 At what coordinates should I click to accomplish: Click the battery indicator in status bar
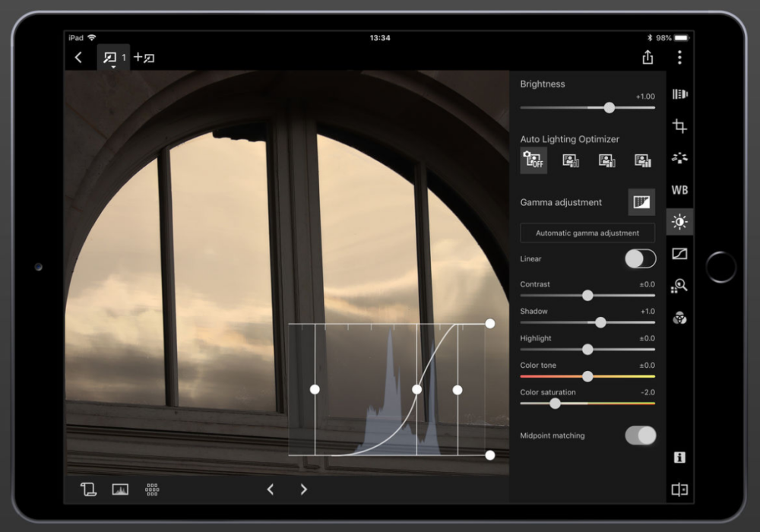point(682,38)
